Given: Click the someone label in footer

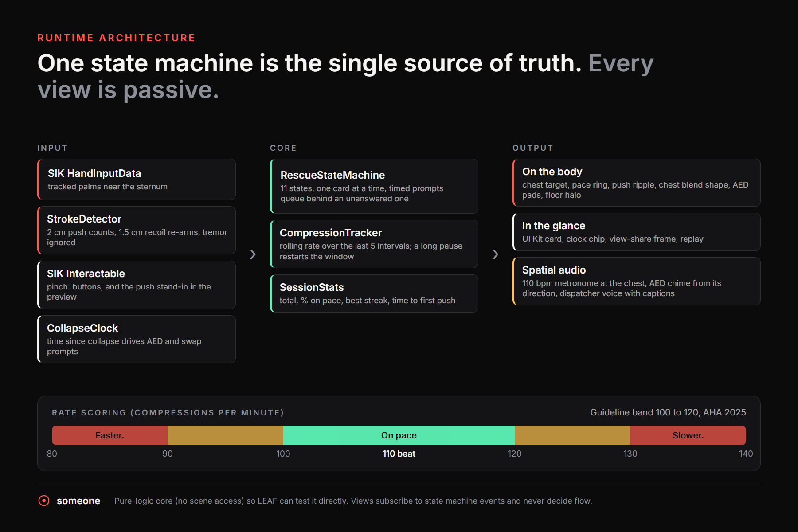Looking at the screenshot, I should coord(78,501).
